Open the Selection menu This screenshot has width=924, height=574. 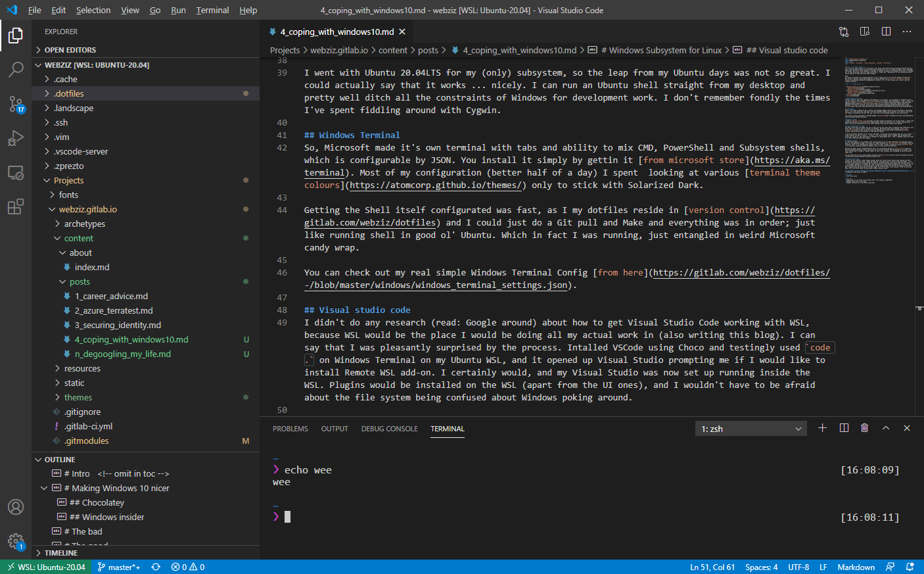[93, 10]
